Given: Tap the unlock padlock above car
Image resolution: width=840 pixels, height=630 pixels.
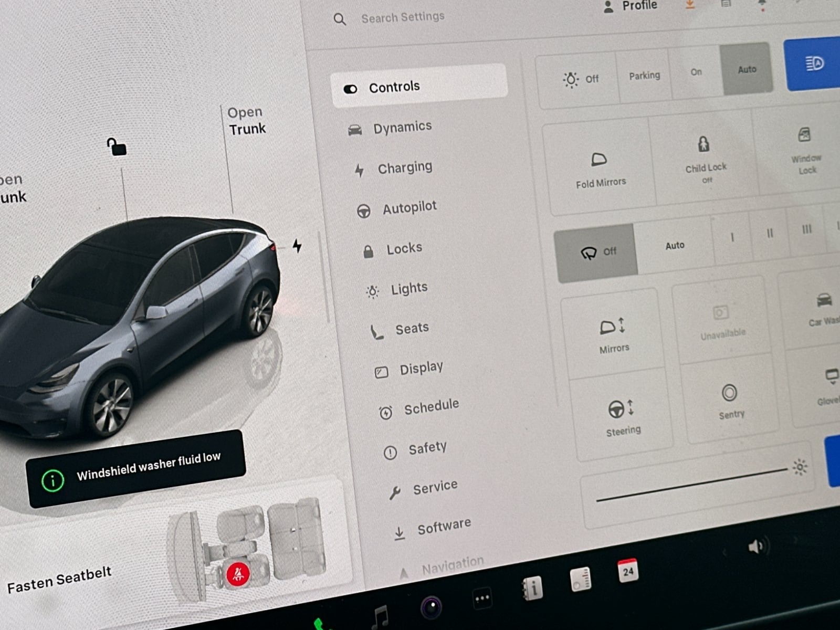Looking at the screenshot, I should pyautogui.click(x=117, y=147).
